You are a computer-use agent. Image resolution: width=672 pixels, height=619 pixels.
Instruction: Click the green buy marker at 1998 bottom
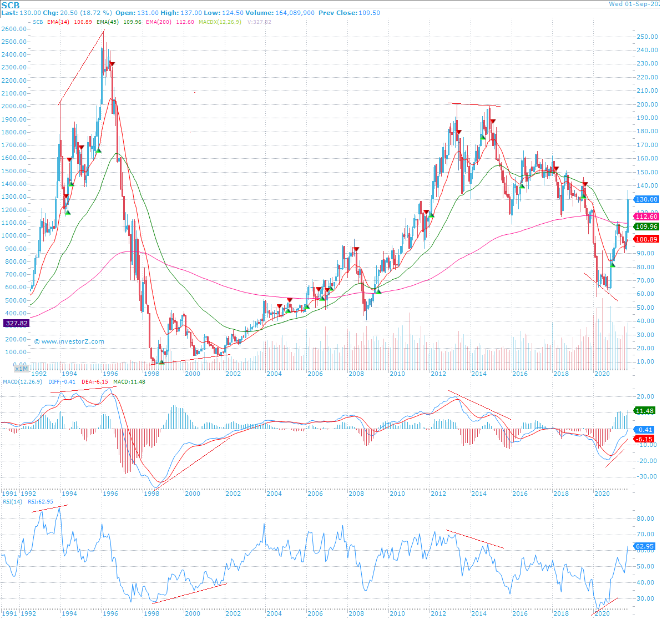coord(161,362)
